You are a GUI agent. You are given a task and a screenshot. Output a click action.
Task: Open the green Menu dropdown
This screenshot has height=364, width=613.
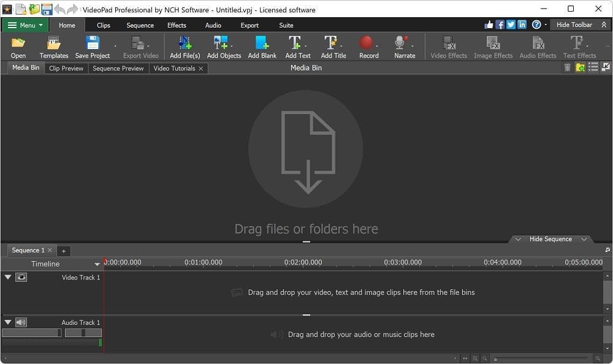pos(25,25)
